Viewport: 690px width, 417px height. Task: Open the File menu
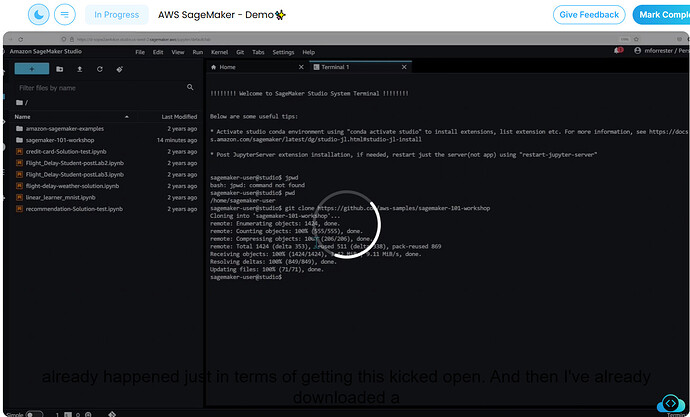click(x=140, y=52)
